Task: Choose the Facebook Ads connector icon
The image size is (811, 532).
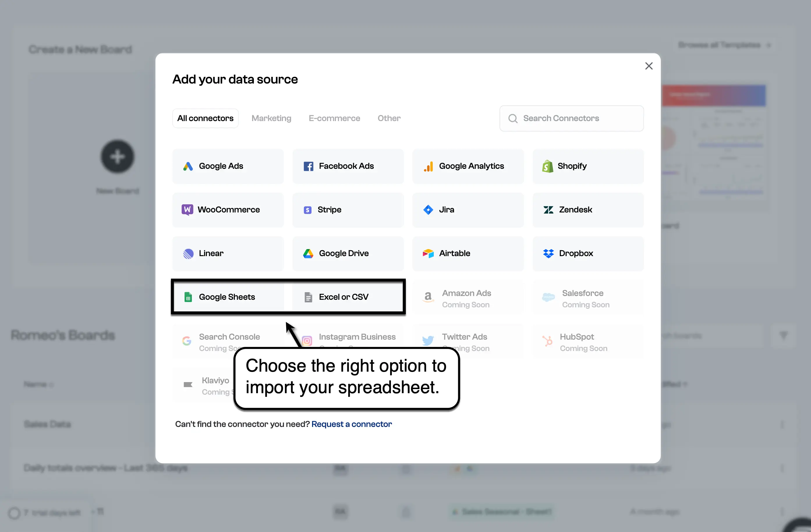Action: click(x=308, y=166)
